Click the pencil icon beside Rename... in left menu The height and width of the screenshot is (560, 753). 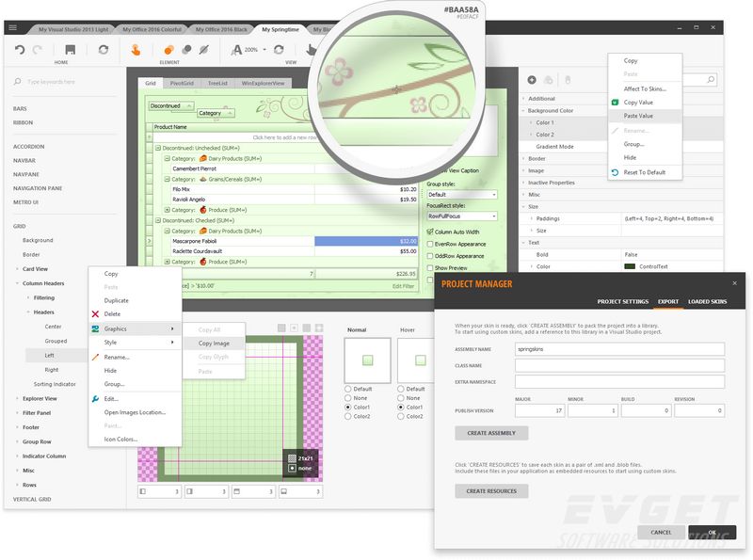[95, 358]
